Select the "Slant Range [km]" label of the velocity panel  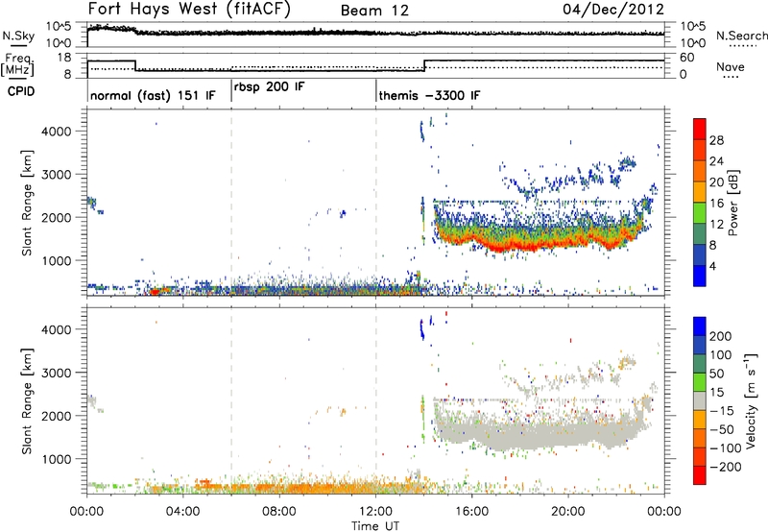27,401
